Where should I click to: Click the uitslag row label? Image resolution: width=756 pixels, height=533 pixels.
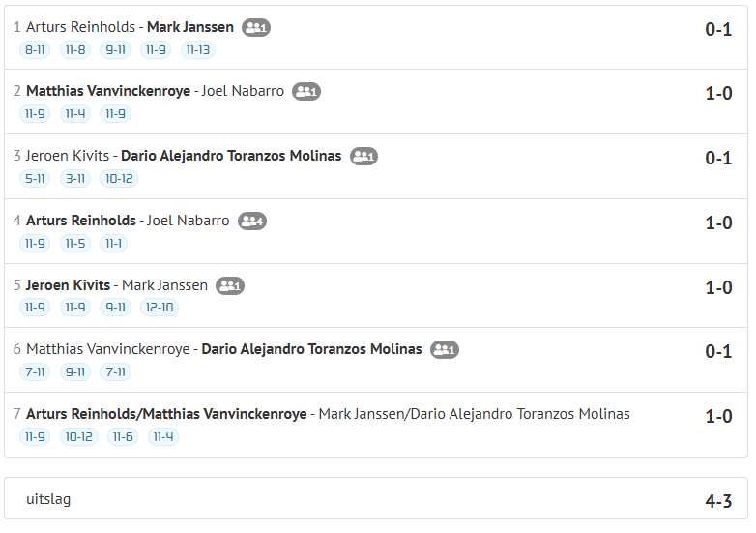coord(48,500)
